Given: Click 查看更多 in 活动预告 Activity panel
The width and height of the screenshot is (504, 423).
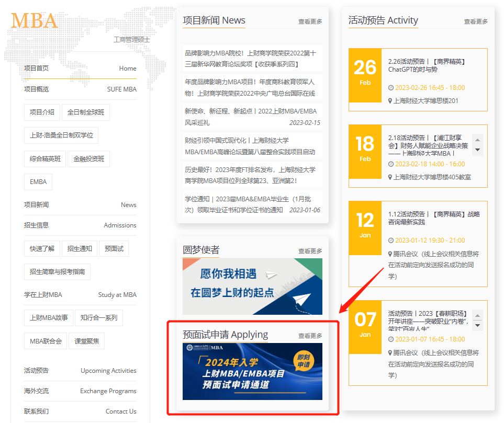Looking at the screenshot, I should pos(476,21).
